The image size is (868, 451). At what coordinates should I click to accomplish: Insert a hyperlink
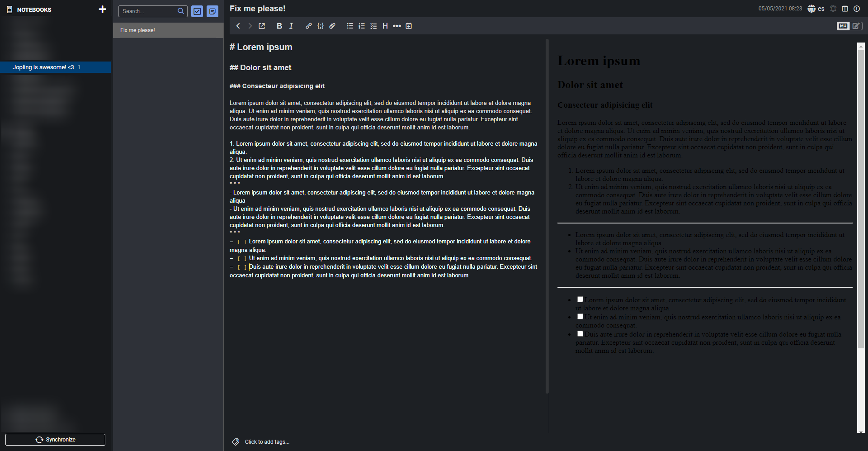pos(309,26)
